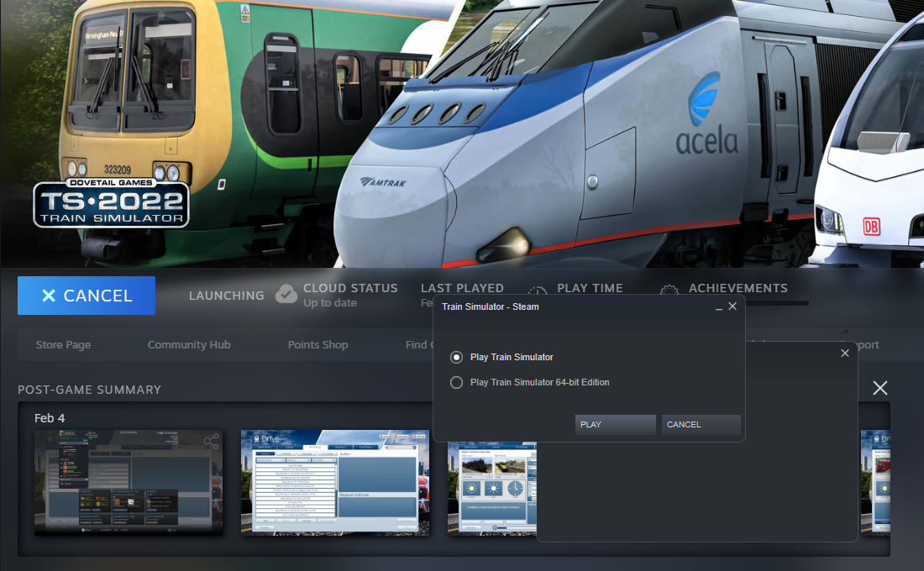
Task: Open third screenshot thumbnail with weather icons
Action: tap(492, 489)
